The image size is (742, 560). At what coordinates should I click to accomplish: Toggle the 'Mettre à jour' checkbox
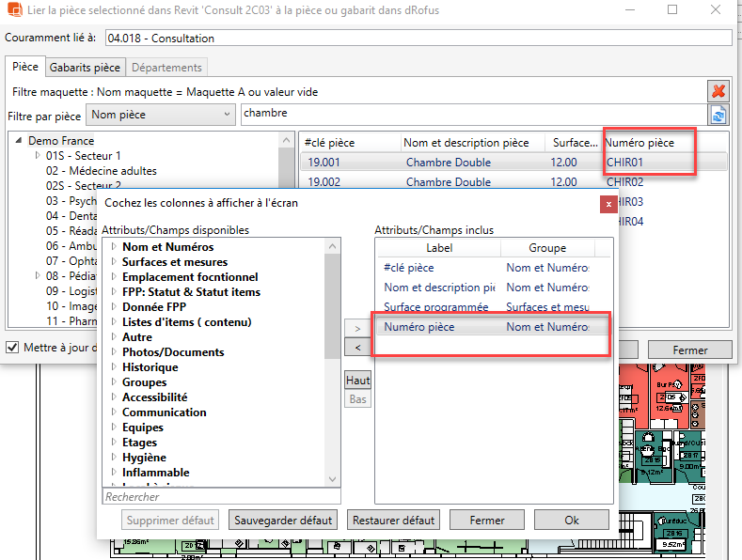coord(12,347)
